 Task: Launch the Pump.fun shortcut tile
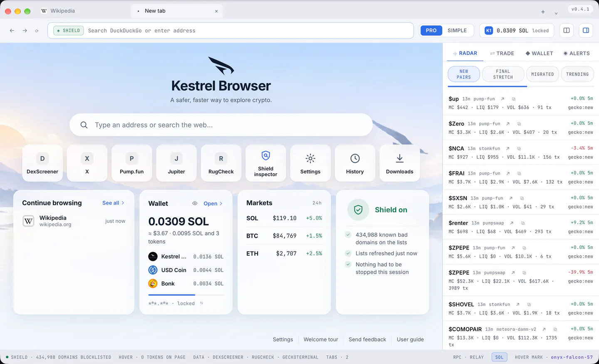132,163
